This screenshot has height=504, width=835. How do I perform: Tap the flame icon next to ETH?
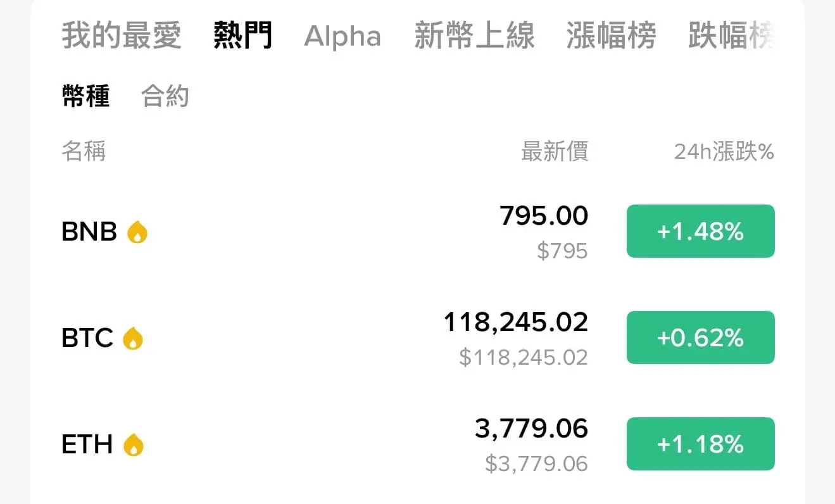133,444
